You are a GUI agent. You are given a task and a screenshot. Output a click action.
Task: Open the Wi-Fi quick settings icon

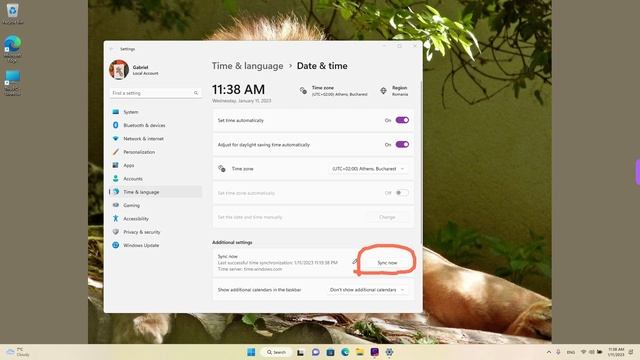[583, 352]
